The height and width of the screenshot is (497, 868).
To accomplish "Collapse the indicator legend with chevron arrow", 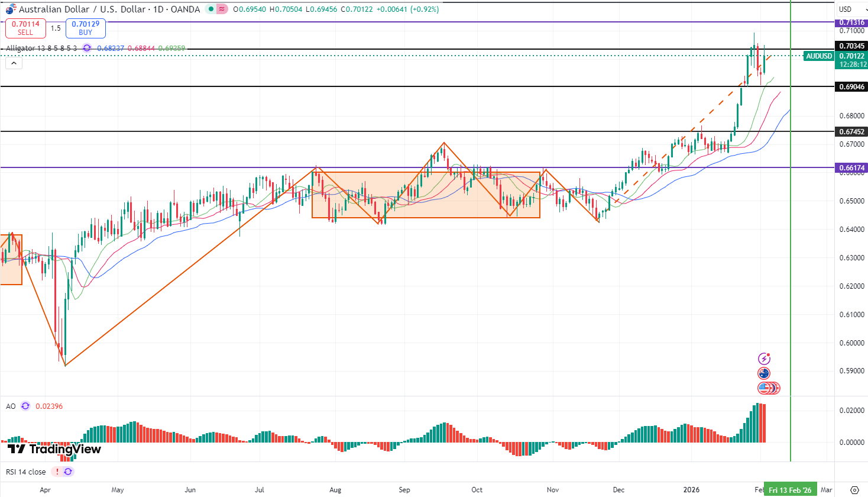I will point(14,63).
